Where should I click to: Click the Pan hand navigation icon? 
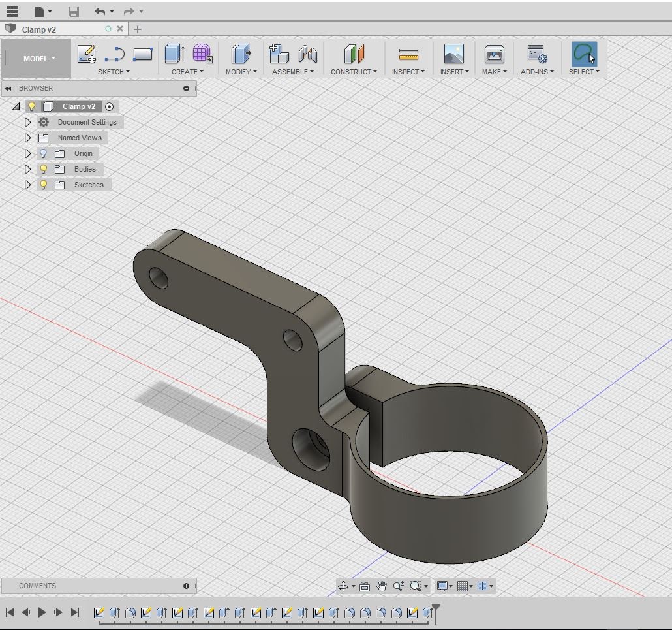pos(381,586)
